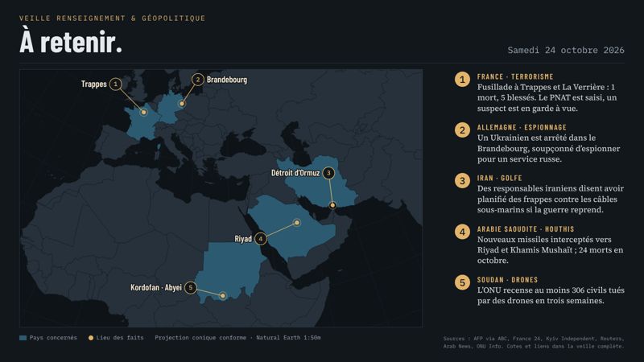Click list badge 3 for Iran · Golfe
The image size is (644, 362).
tap(462, 181)
